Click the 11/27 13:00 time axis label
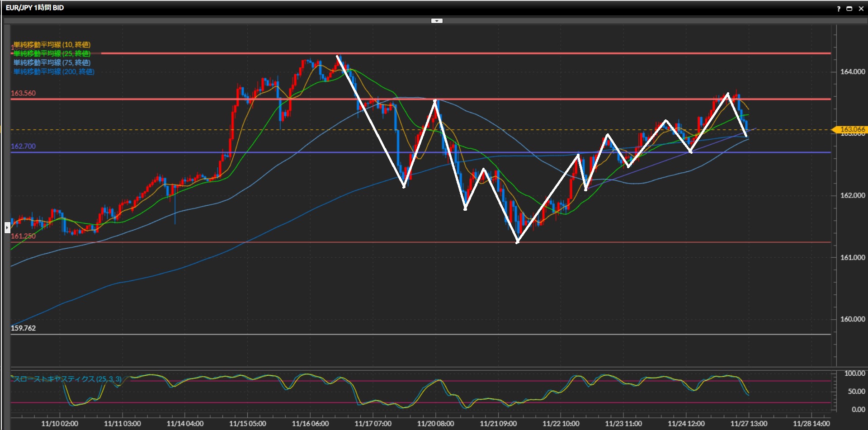This screenshot has width=868, height=430. (x=749, y=424)
